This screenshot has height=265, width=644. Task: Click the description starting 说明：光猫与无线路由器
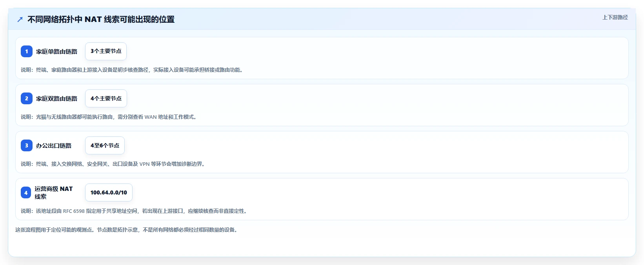109,117
